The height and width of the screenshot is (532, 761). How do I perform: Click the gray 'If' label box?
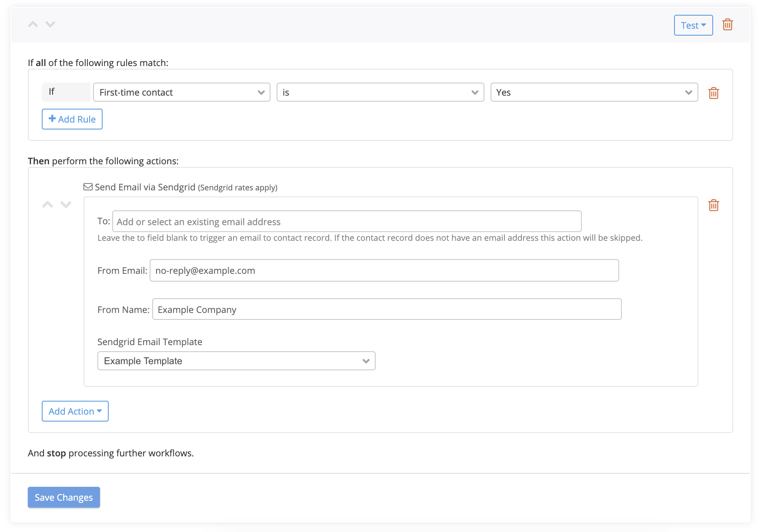pos(66,92)
